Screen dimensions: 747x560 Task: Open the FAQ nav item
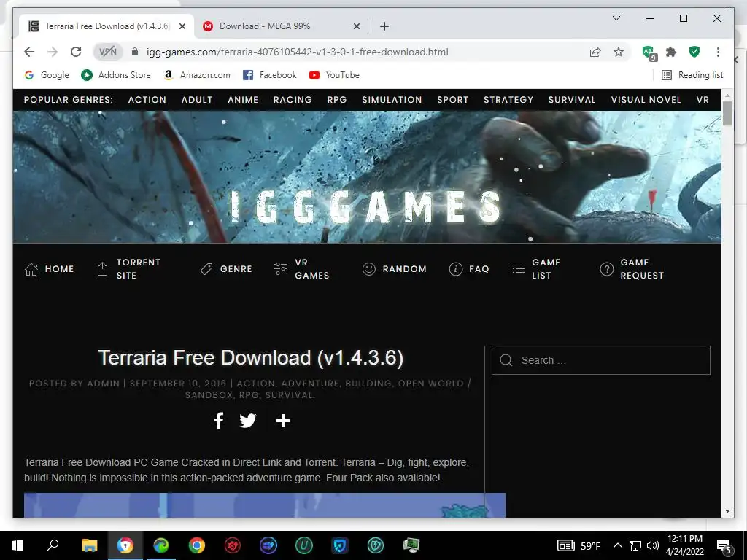click(x=469, y=269)
